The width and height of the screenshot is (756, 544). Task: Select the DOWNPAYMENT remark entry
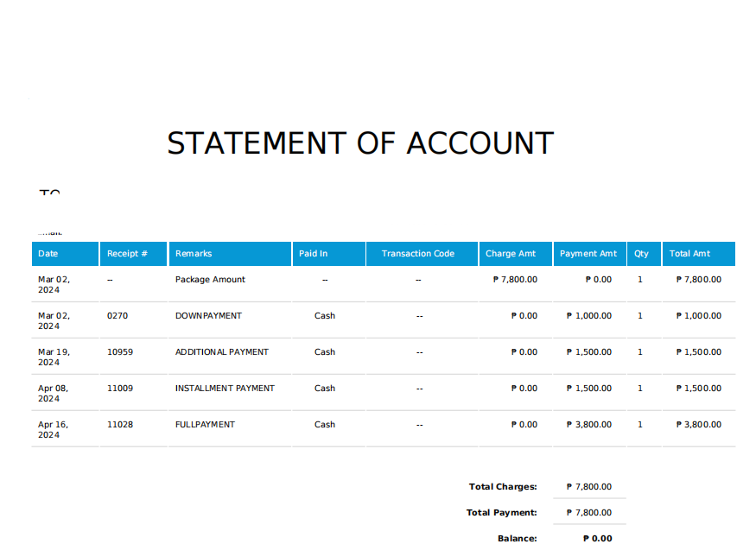coord(208,316)
